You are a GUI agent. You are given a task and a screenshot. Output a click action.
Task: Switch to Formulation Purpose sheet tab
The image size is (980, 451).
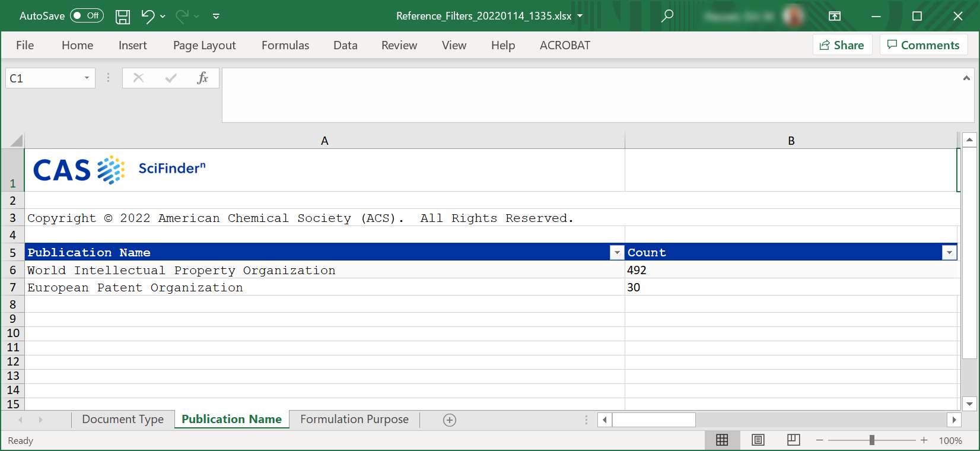pos(354,420)
